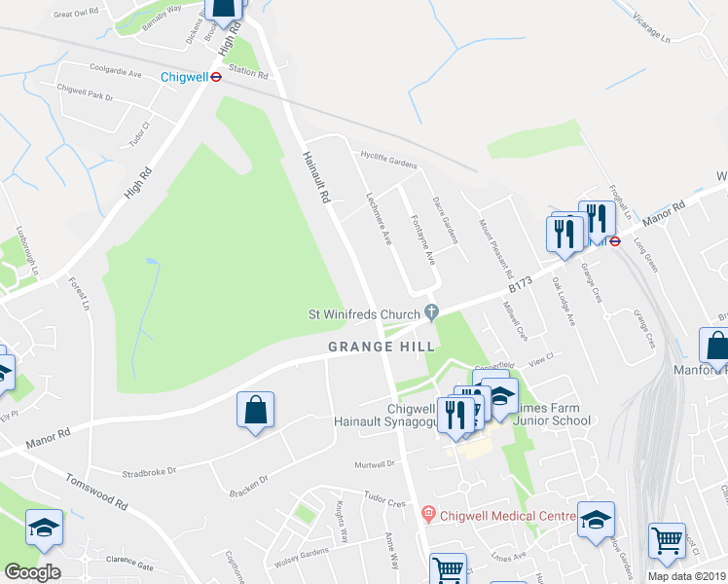Image resolution: width=728 pixels, height=584 pixels.
Task: Select the Limes Farm Junior School label
Action: (x=552, y=415)
